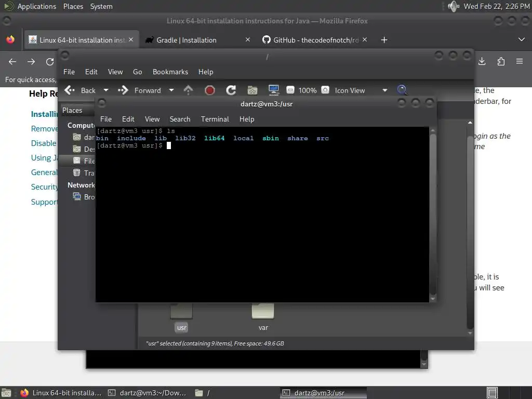This screenshot has width=532, height=399.
Task: Open file manager Go menu
Action: (x=137, y=72)
